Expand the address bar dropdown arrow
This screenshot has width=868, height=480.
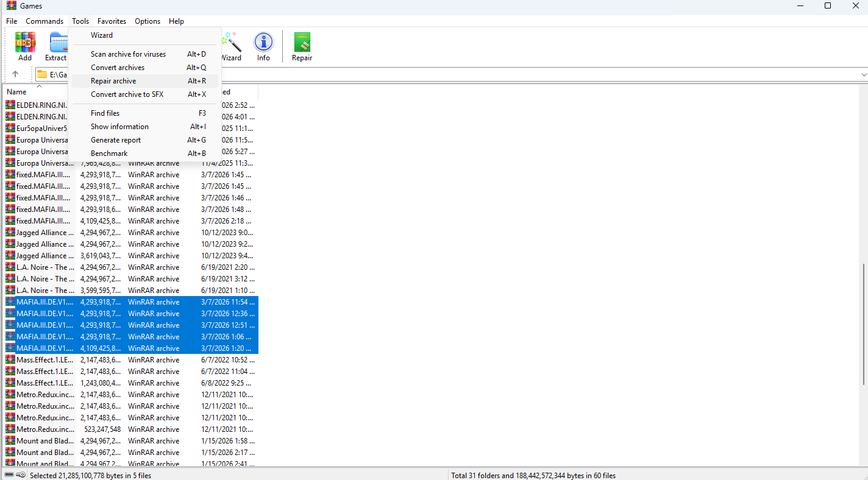pyautogui.click(x=864, y=74)
